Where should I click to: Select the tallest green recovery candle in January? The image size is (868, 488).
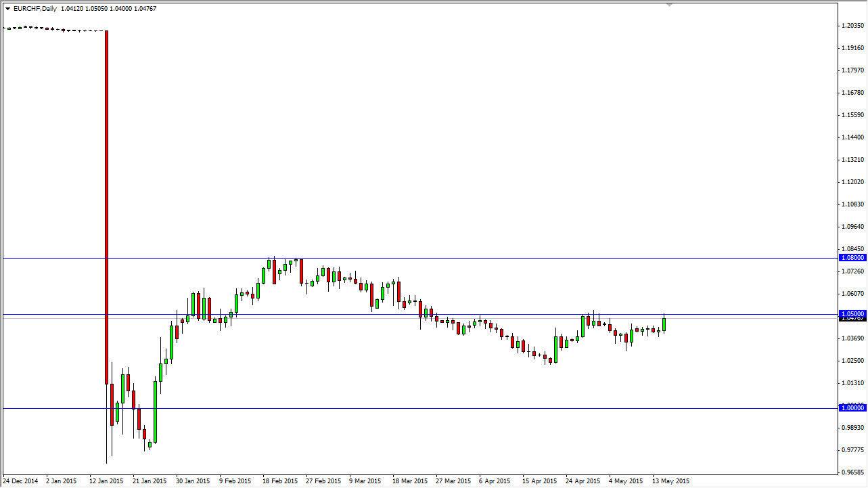click(x=156, y=412)
